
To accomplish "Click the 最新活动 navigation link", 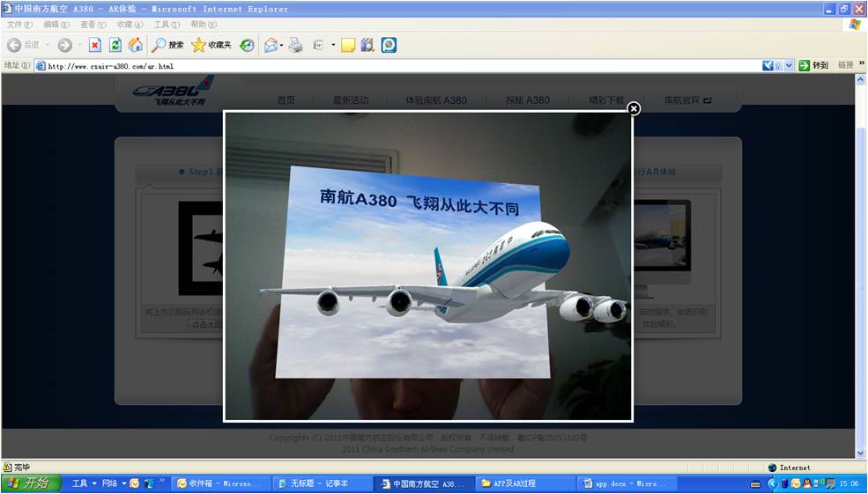I will coord(351,100).
